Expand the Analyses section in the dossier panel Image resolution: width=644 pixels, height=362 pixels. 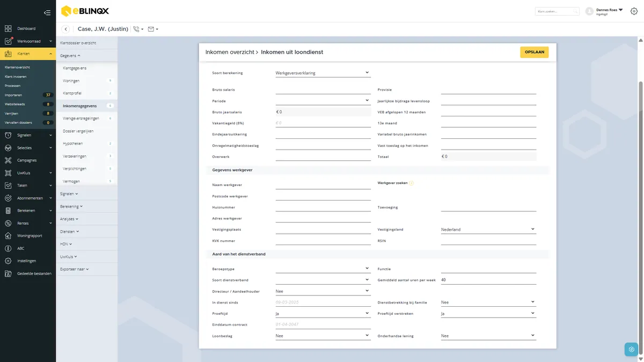[x=69, y=219]
